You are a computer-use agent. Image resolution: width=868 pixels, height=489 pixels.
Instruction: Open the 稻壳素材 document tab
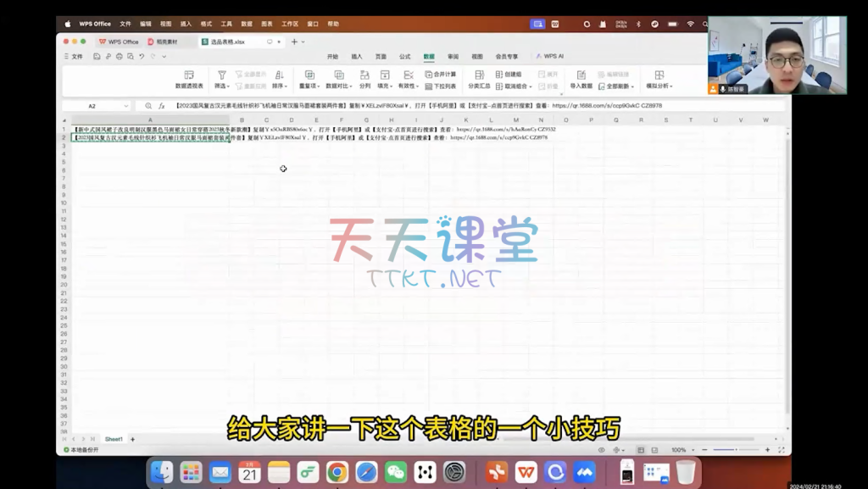click(x=161, y=42)
